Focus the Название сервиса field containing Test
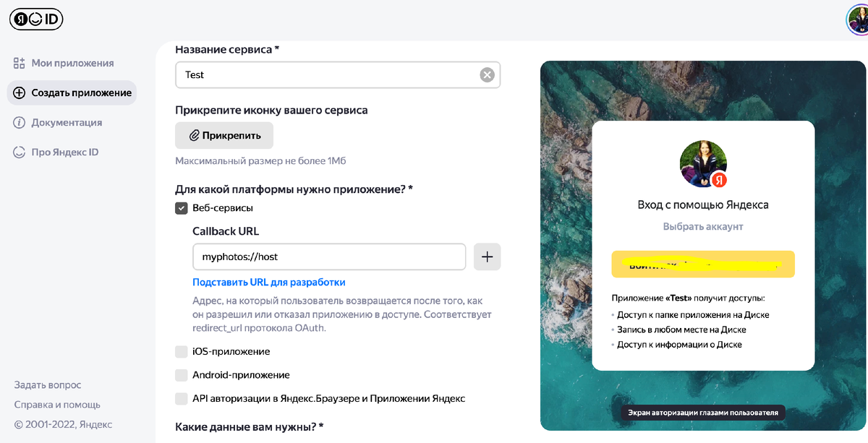 click(x=338, y=74)
